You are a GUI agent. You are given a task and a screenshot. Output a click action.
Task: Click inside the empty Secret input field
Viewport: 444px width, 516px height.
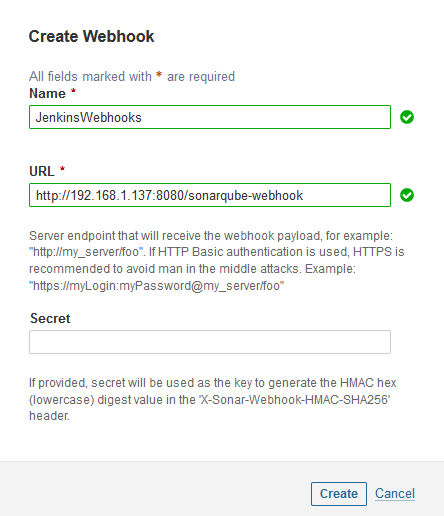click(210, 342)
